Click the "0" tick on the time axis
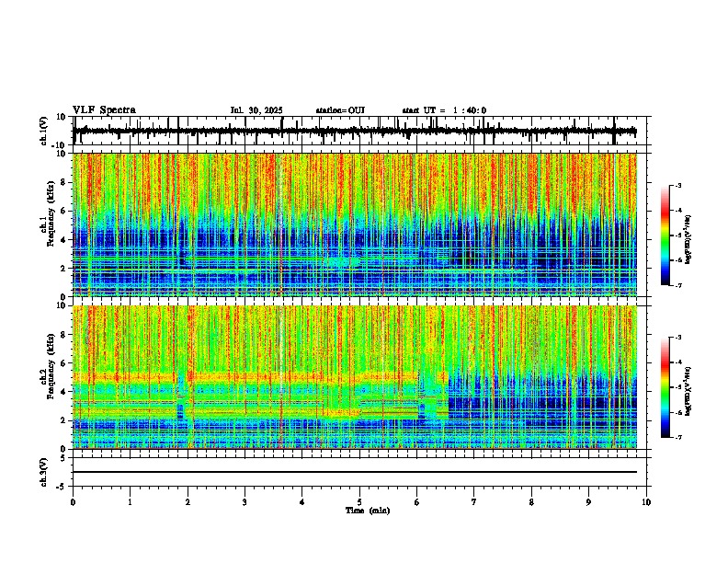 73,502
